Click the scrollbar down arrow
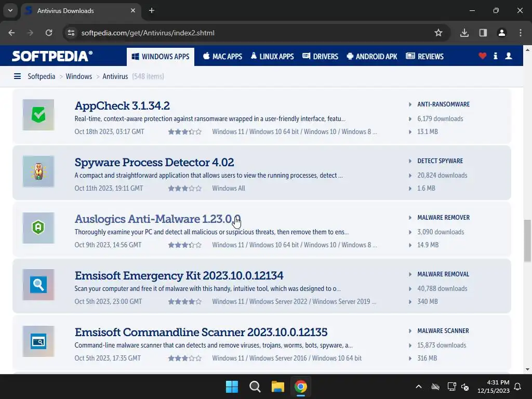The height and width of the screenshot is (399, 532). (527, 369)
